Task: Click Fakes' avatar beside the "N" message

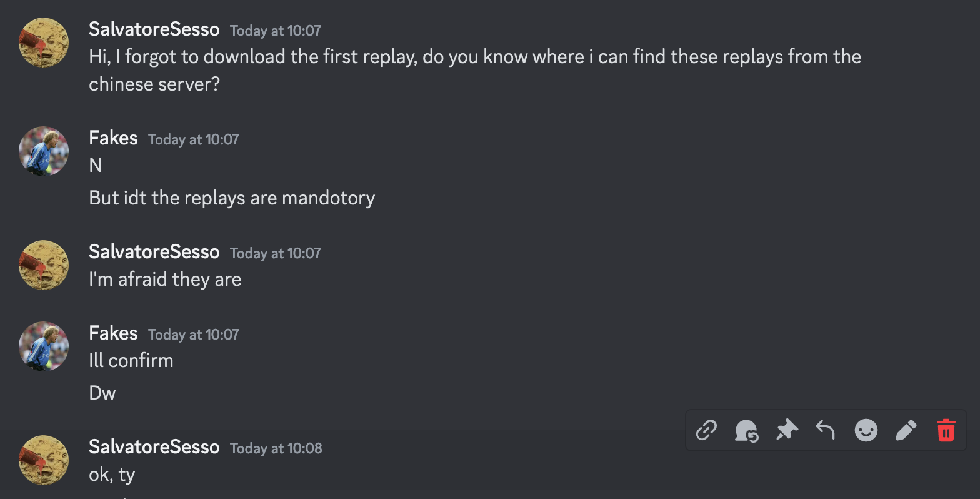Action: point(44,151)
